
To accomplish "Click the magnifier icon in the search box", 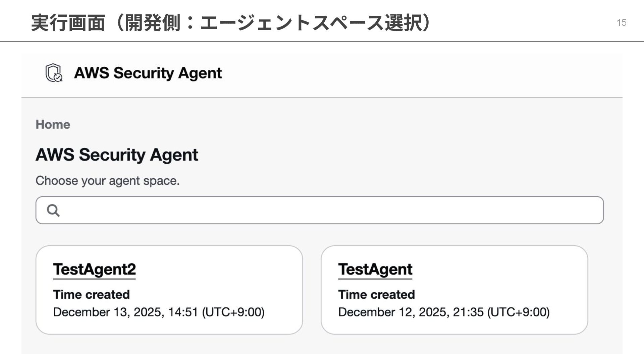I will 53,210.
